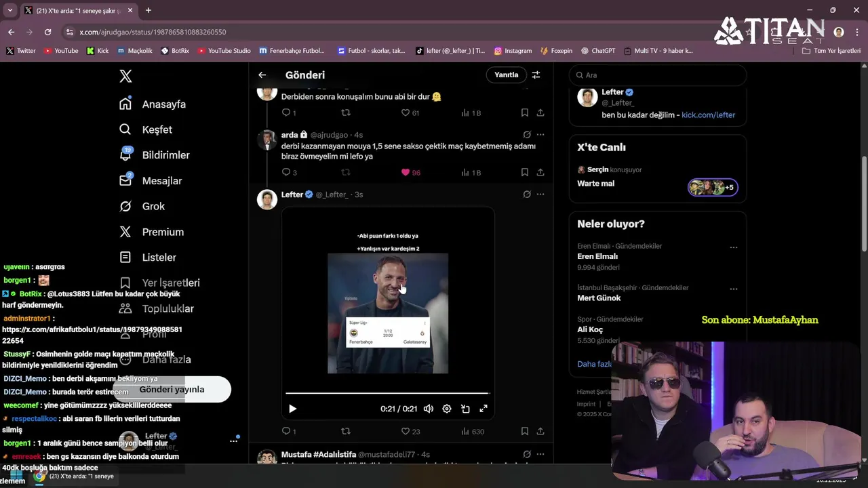
Task: Open Lefter profile avatar in tweet
Action: (267, 199)
